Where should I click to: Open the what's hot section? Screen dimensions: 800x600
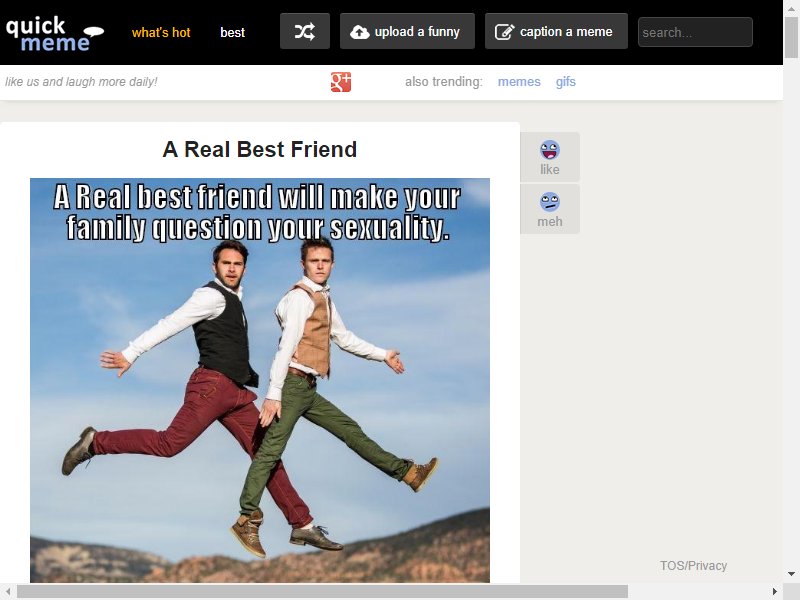click(161, 33)
